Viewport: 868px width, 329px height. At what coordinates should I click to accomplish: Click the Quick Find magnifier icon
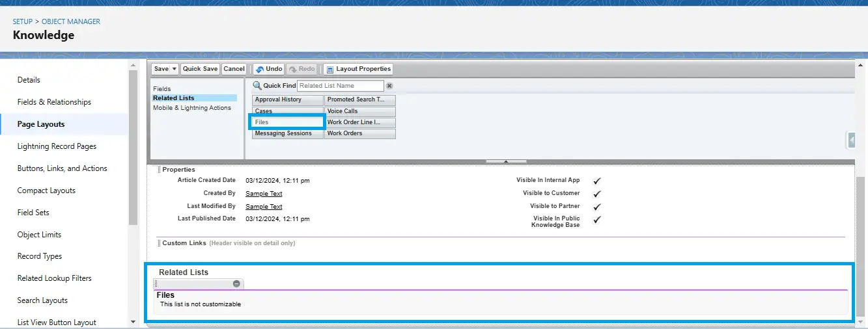(257, 86)
